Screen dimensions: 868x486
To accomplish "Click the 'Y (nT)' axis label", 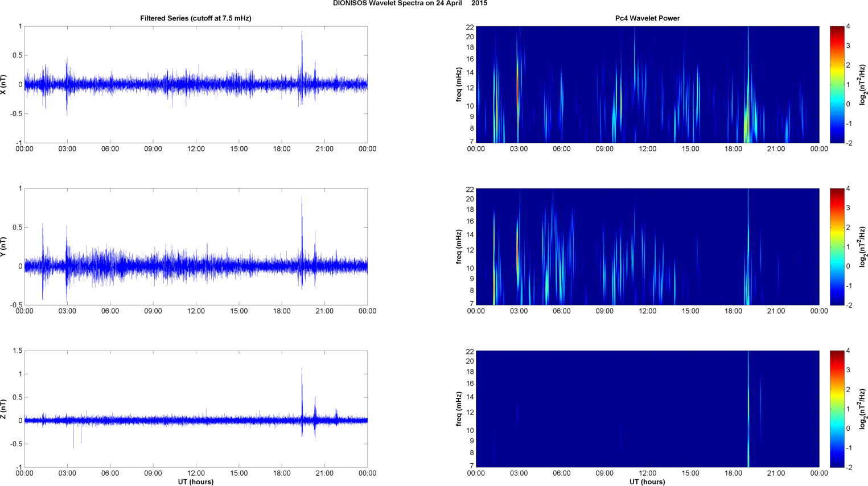I will pyautogui.click(x=4, y=246).
